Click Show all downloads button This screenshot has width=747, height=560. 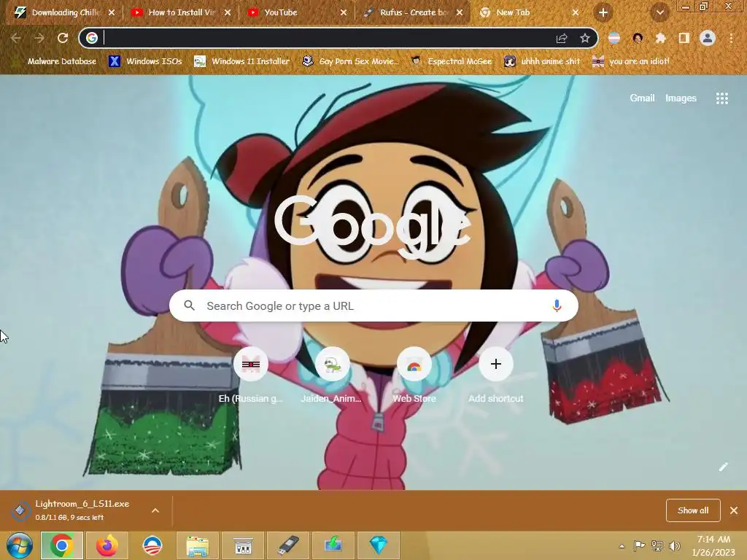click(693, 510)
